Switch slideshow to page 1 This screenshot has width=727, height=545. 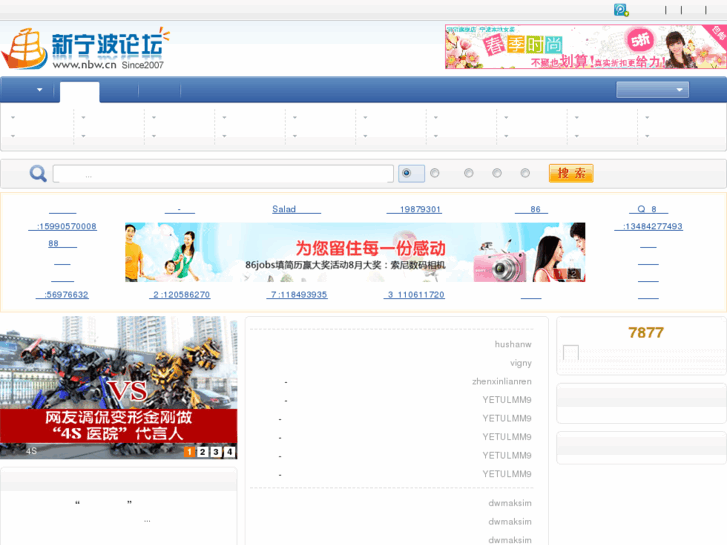pyautogui.click(x=189, y=452)
